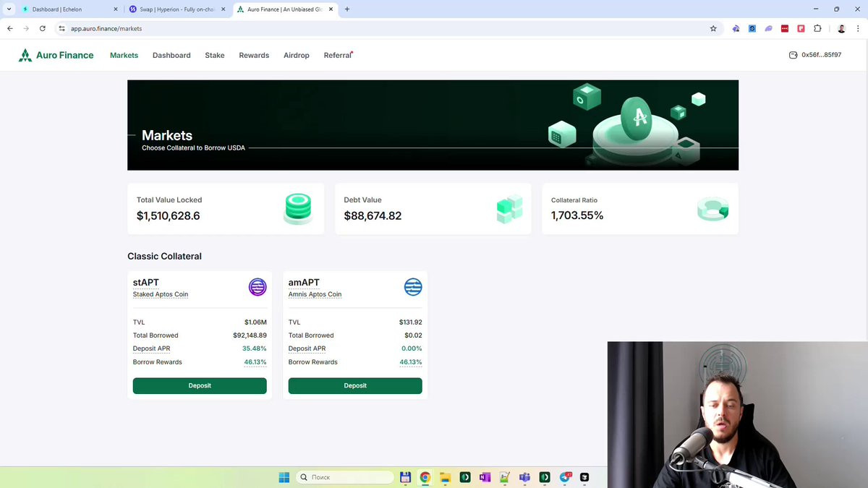Click the site information icon in address bar
This screenshot has height=488, width=868.
pyautogui.click(x=62, y=28)
